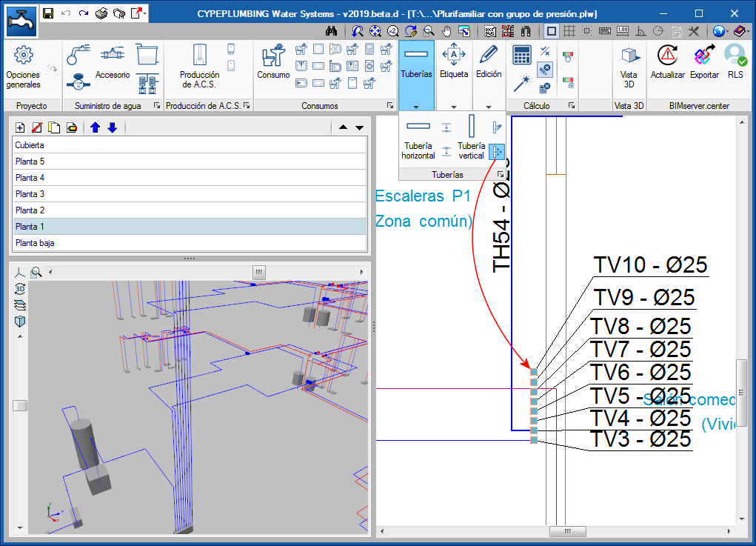
Task: Move the selected floor up with blue arrow
Action: 95,127
